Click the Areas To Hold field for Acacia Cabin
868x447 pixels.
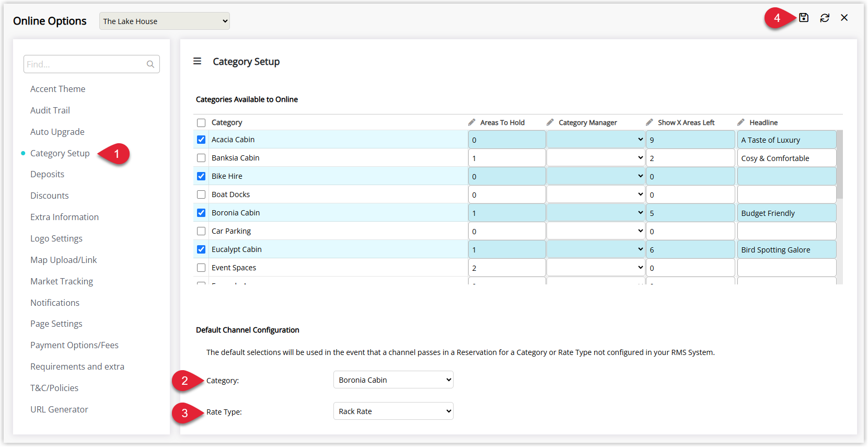[507, 140]
